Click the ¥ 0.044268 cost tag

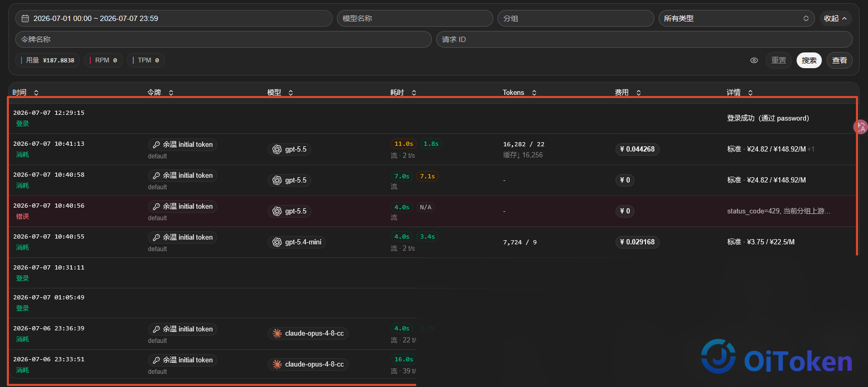pos(637,149)
